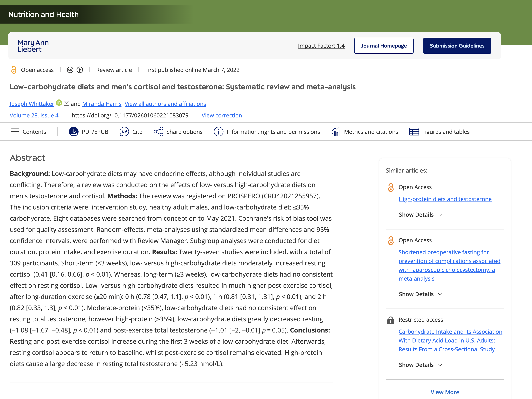The width and height of the screenshot is (532, 399).
Task: Open Share options icon
Action: pos(158,132)
